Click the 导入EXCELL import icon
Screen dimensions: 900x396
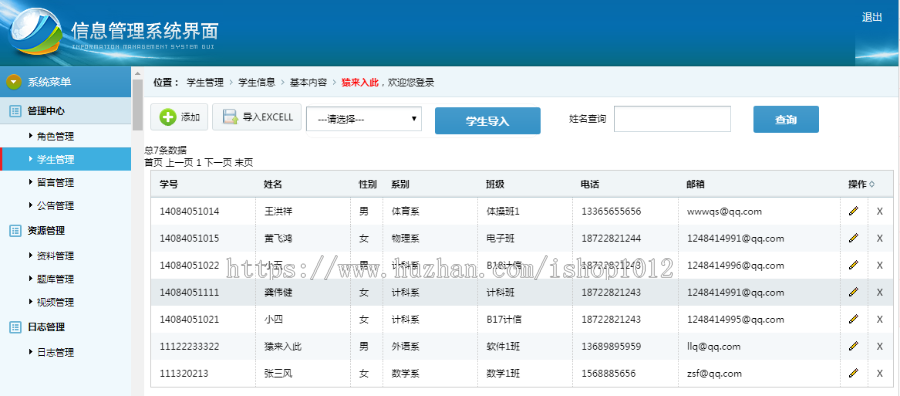coord(230,117)
